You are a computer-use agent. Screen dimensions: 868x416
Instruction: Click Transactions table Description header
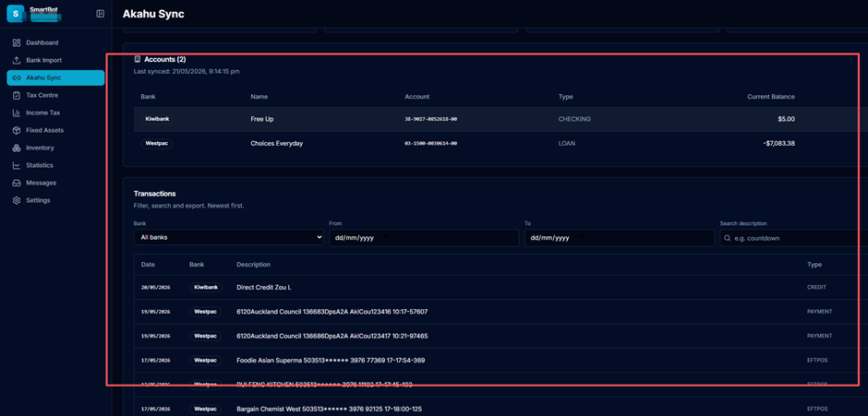click(254, 265)
